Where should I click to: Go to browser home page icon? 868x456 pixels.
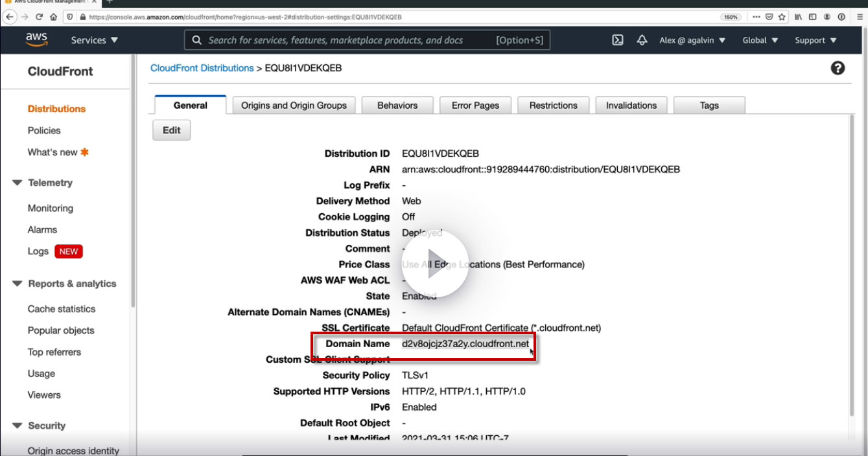click(53, 17)
